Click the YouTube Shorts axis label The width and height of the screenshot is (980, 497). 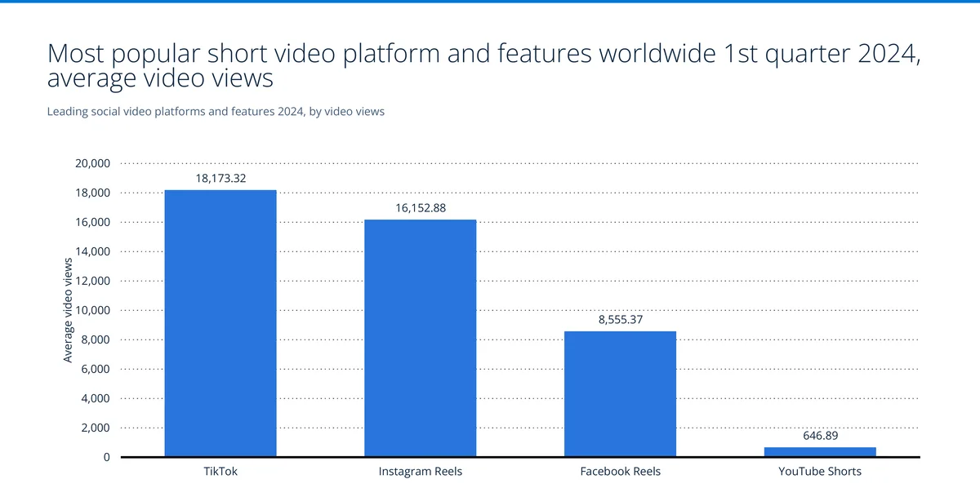pos(820,472)
